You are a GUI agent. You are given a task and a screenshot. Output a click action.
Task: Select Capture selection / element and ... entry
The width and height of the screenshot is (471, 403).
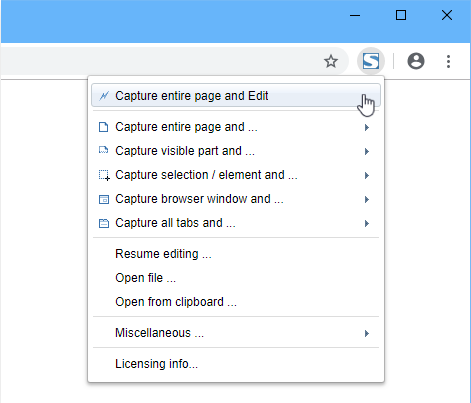pyautogui.click(x=236, y=175)
